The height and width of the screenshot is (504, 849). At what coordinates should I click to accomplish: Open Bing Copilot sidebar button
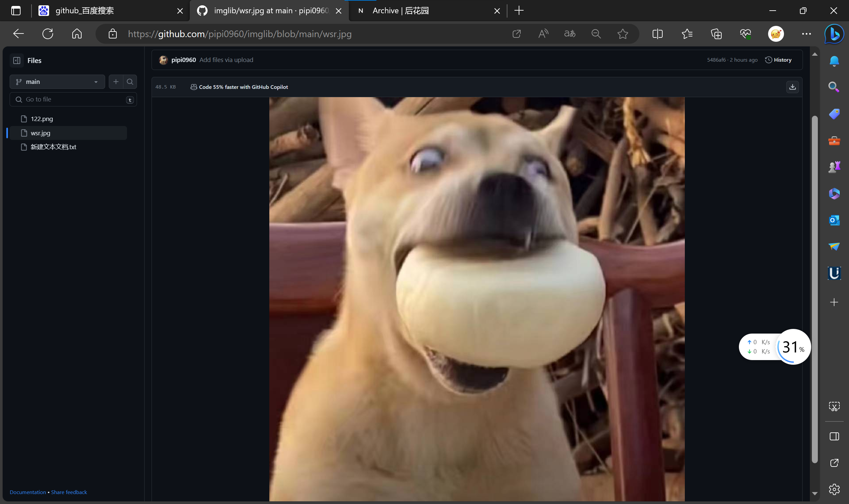(834, 33)
